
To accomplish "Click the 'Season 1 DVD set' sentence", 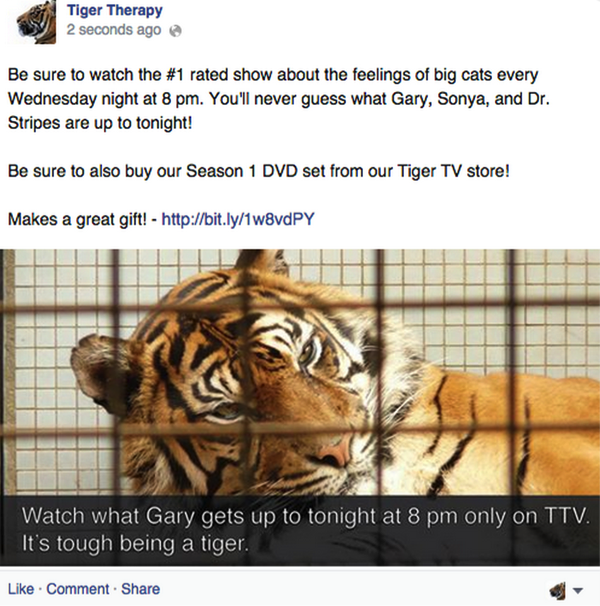I will pyautogui.click(x=259, y=171).
